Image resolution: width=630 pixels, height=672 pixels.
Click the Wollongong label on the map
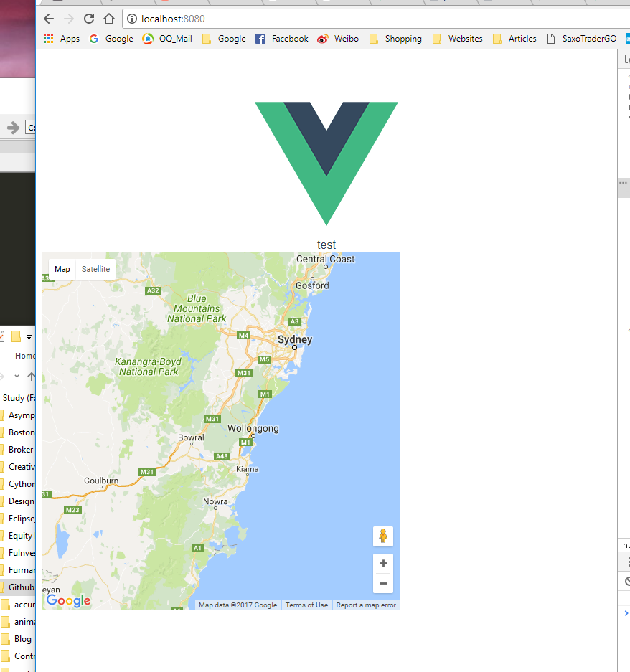[x=253, y=428]
